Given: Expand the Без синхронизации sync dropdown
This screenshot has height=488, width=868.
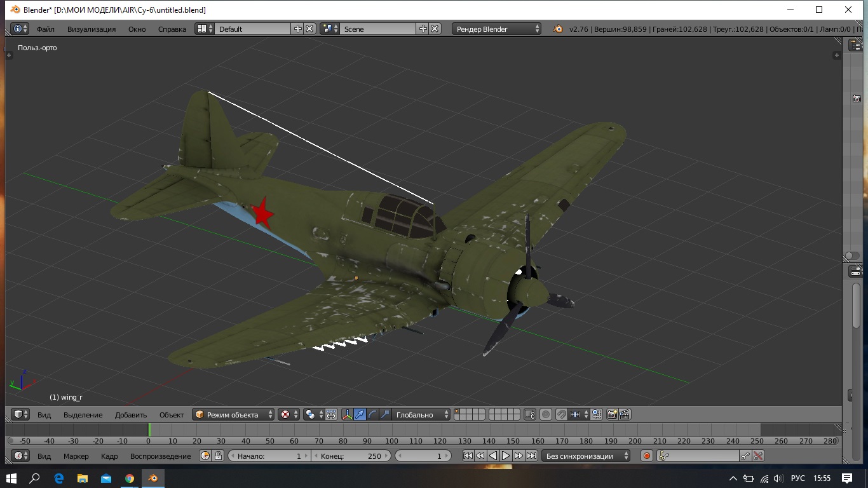Looking at the screenshot, I should pyautogui.click(x=586, y=456).
